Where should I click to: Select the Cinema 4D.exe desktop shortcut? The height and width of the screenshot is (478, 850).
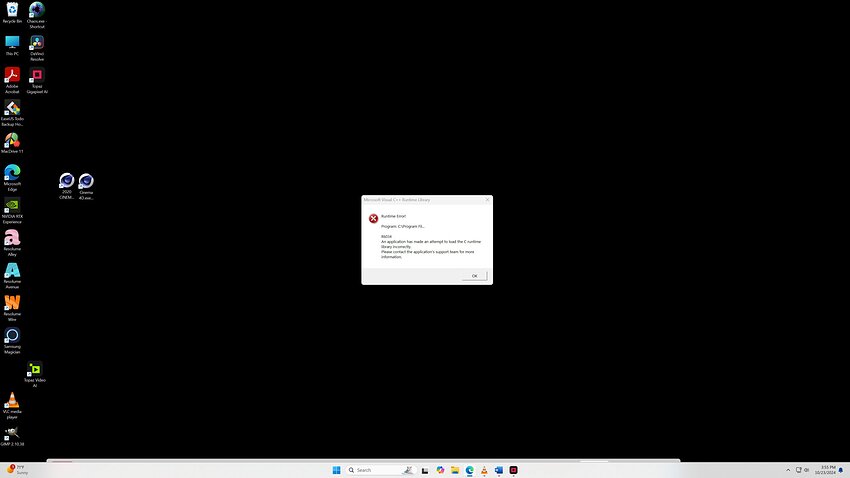point(86,186)
